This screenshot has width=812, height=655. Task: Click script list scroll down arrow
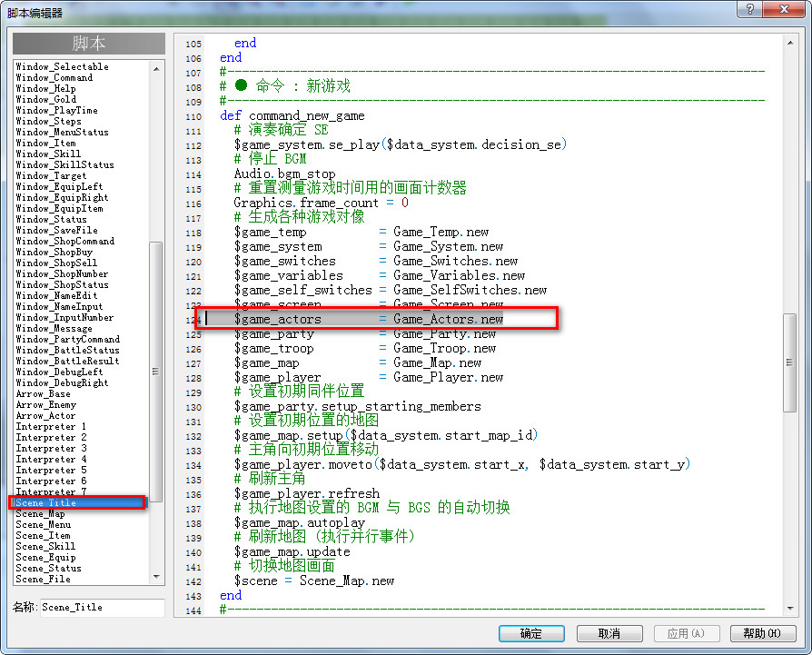pos(156,577)
